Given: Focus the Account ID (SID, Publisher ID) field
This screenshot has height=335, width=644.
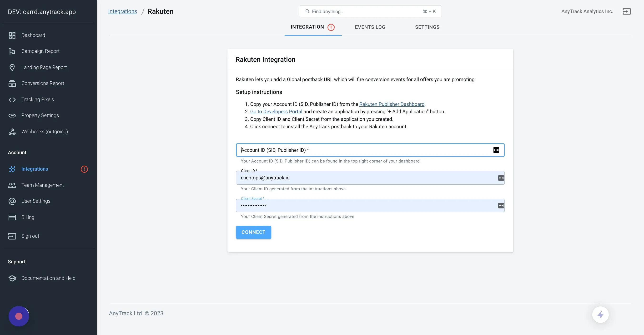Looking at the screenshot, I should click(370, 150).
